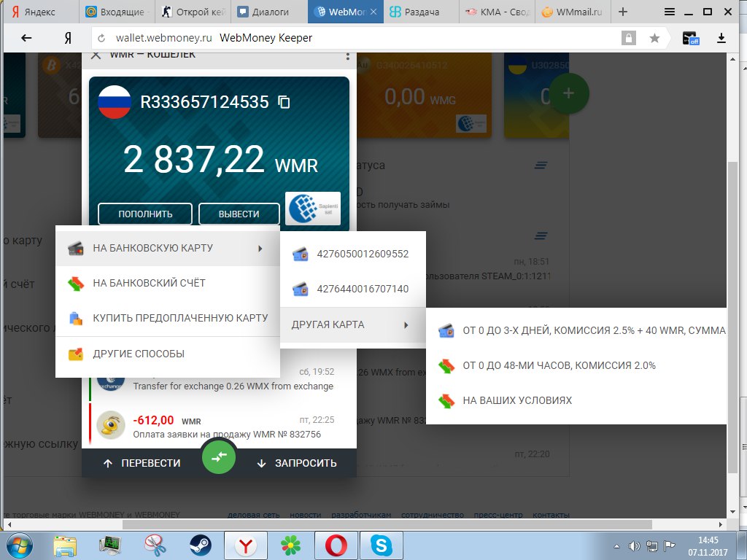Click wallet icon beside ДРУГИЕ СПОСОБЫ
This screenshot has height=560, width=747.
click(x=76, y=354)
